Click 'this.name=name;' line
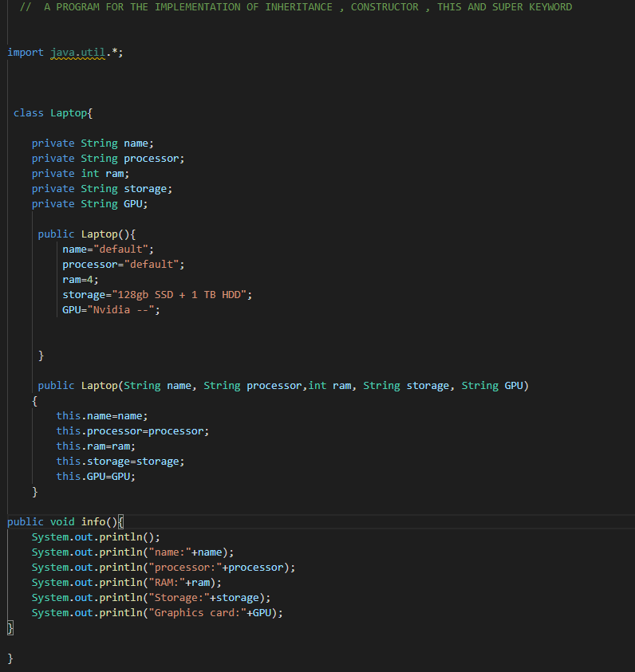Screen dimensions: 635x672 [x=102, y=416]
